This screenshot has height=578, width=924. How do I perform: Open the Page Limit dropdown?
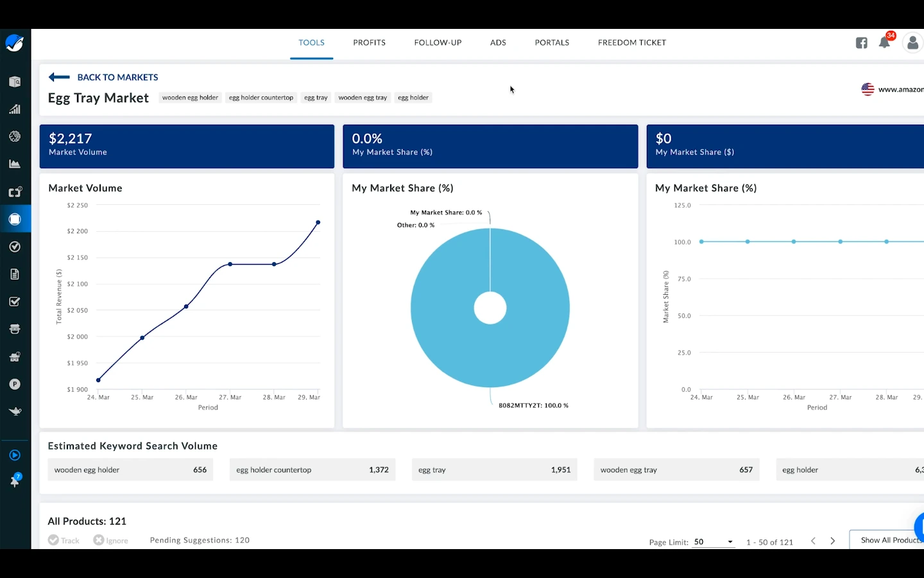pos(713,542)
